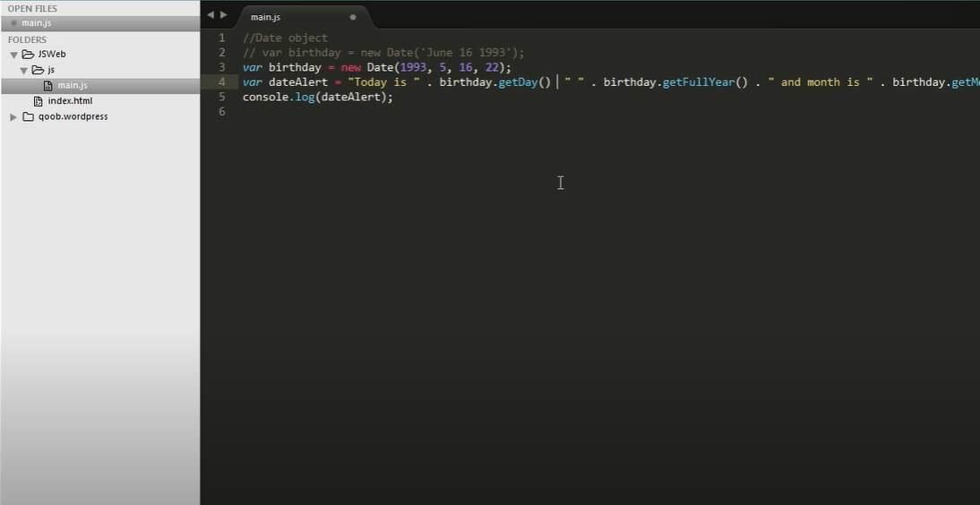Click the "Today is " string
Image resolution: width=980 pixels, height=505 pixels.
(x=383, y=82)
